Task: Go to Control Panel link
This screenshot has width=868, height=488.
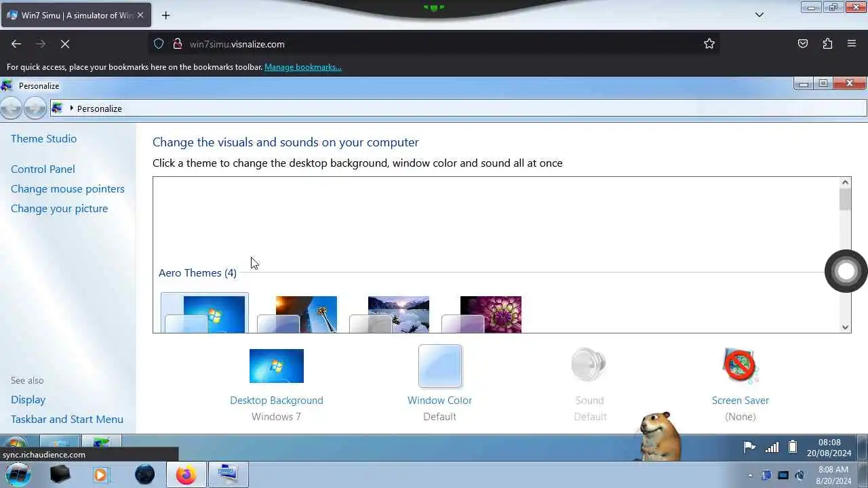Action: [43, 169]
